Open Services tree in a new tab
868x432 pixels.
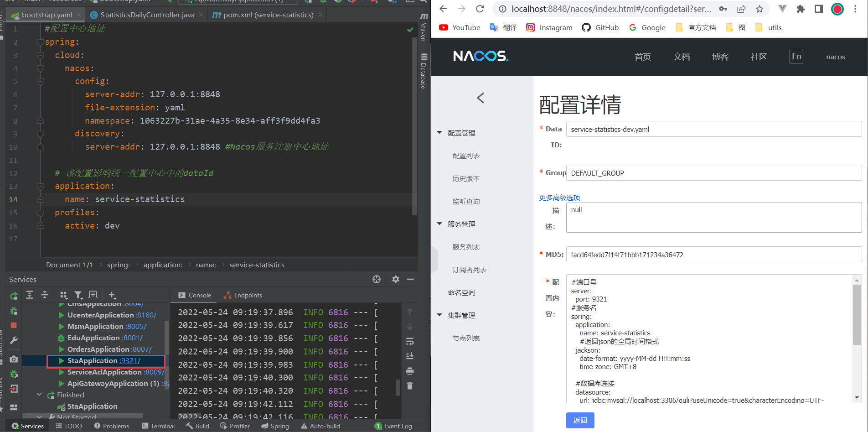pos(93,295)
